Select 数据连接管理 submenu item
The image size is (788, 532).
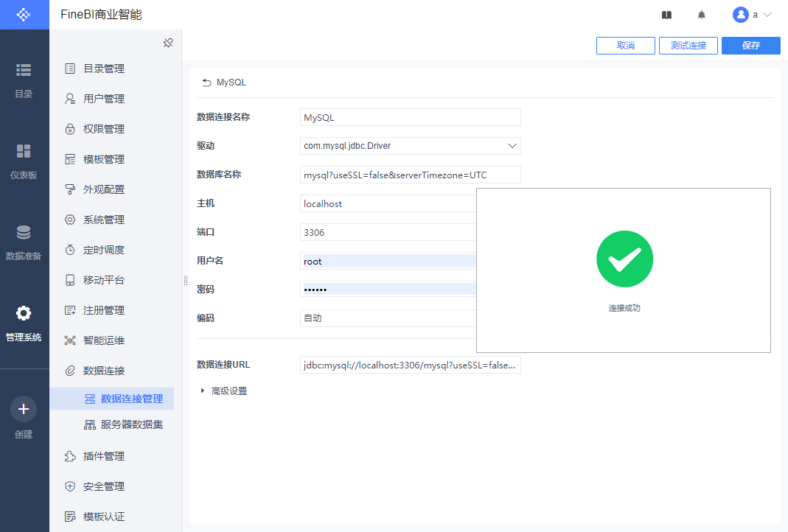[112, 399]
